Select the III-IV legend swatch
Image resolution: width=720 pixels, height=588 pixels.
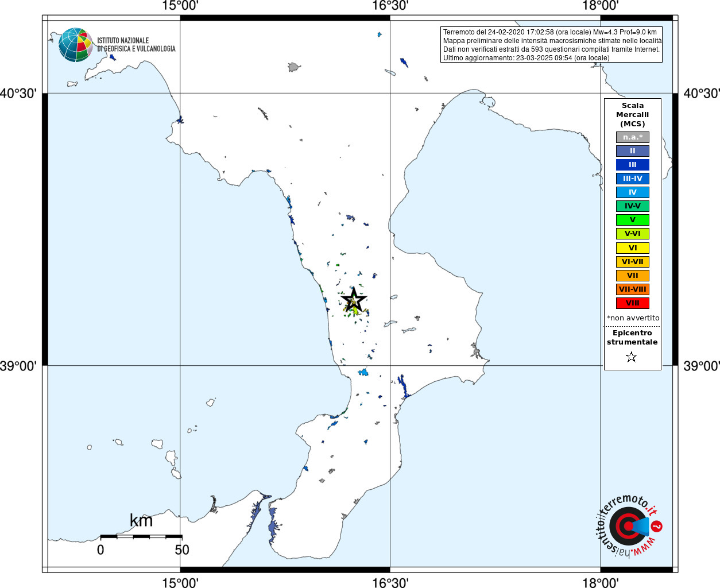pos(633,179)
